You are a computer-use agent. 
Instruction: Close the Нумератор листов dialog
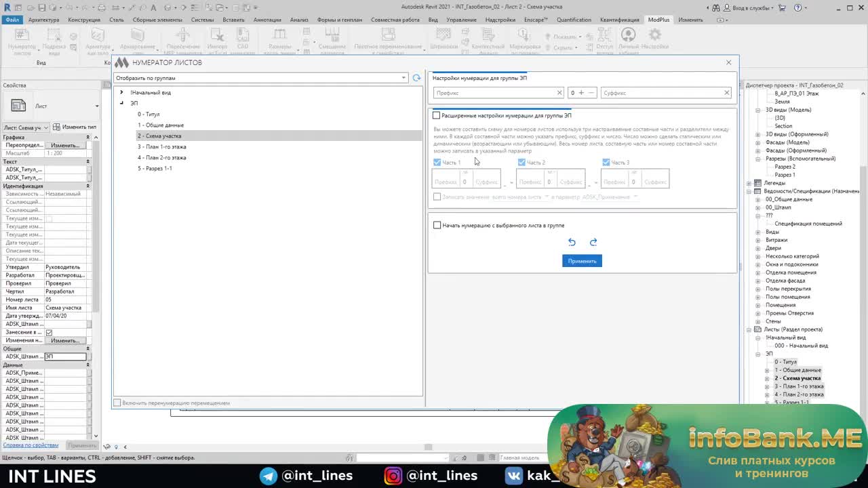pyautogui.click(x=729, y=62)
